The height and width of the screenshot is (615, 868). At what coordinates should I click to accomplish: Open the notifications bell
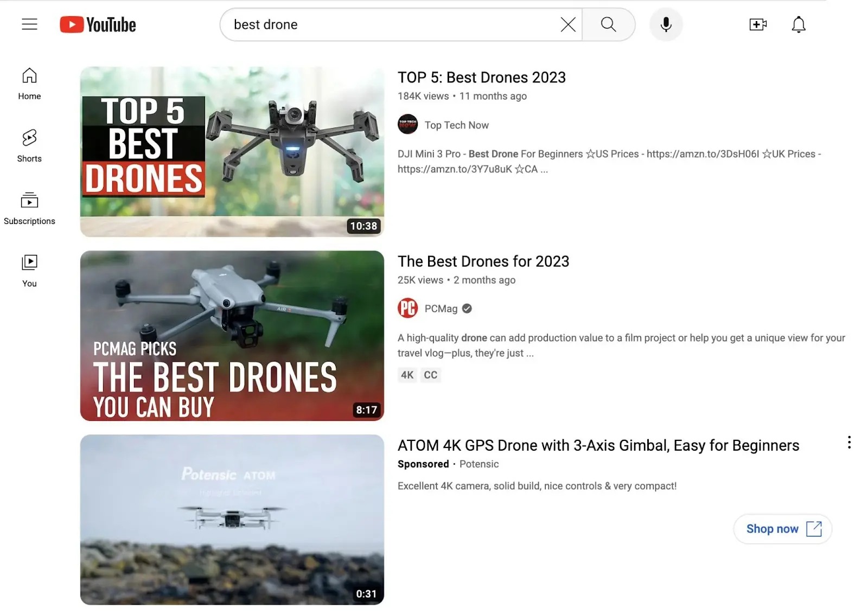click(x=798, y=24)
